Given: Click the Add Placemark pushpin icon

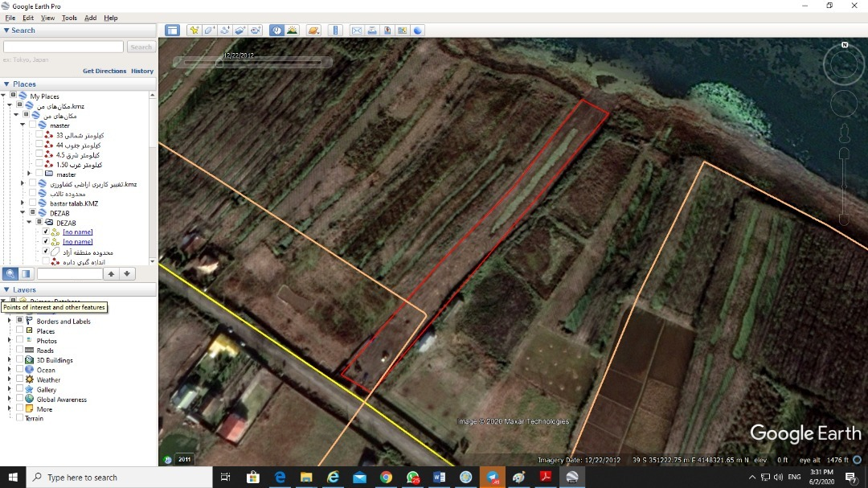Looking at the screenshot, I should point(194,31).
